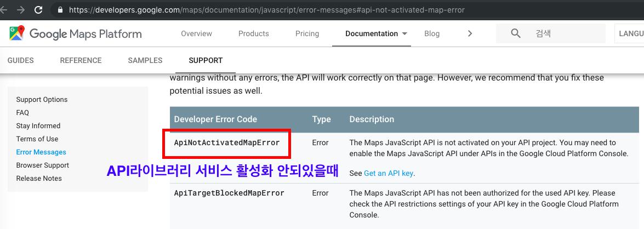Switch to the REFERENCE tab

click(x=81, y=60)
